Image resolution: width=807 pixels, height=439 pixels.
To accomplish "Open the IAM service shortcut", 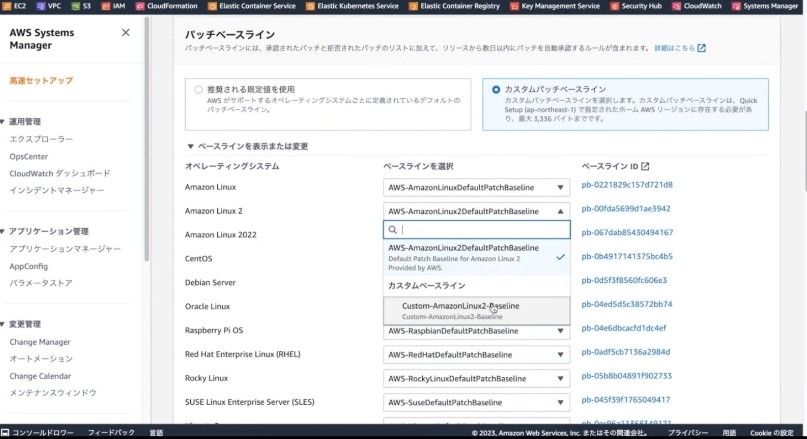I will pyautogui.click(x=113, y=6).
